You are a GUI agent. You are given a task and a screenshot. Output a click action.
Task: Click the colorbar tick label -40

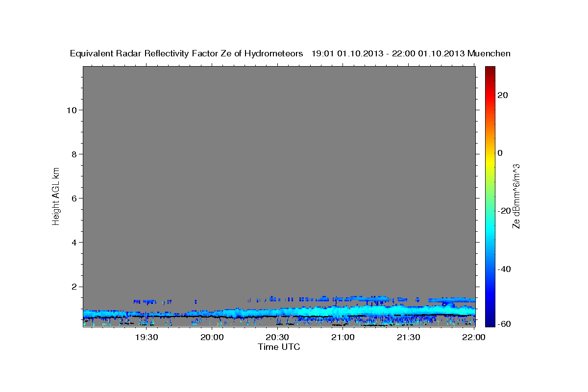click(x=505, y=269)
